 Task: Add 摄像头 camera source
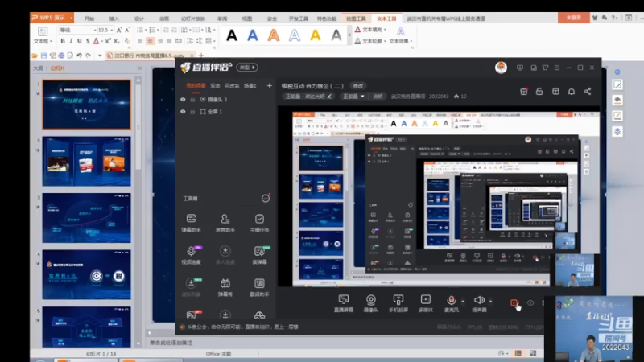371,303
